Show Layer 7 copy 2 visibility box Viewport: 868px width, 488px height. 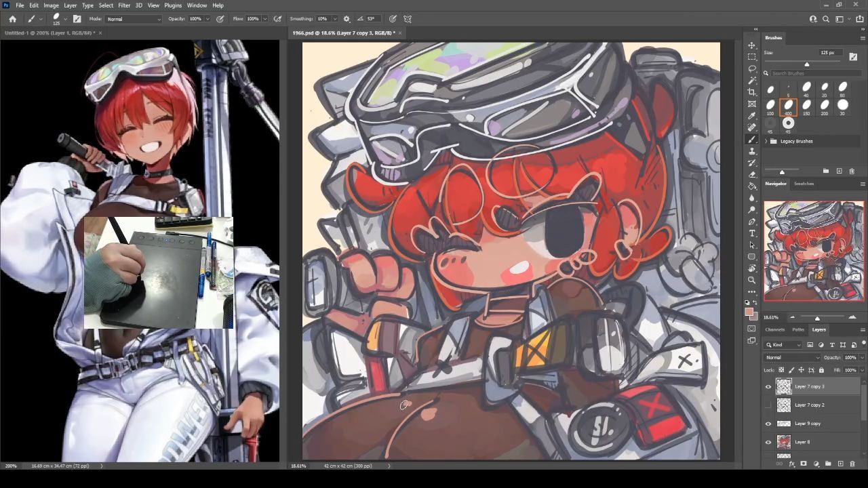coord(768,405)
